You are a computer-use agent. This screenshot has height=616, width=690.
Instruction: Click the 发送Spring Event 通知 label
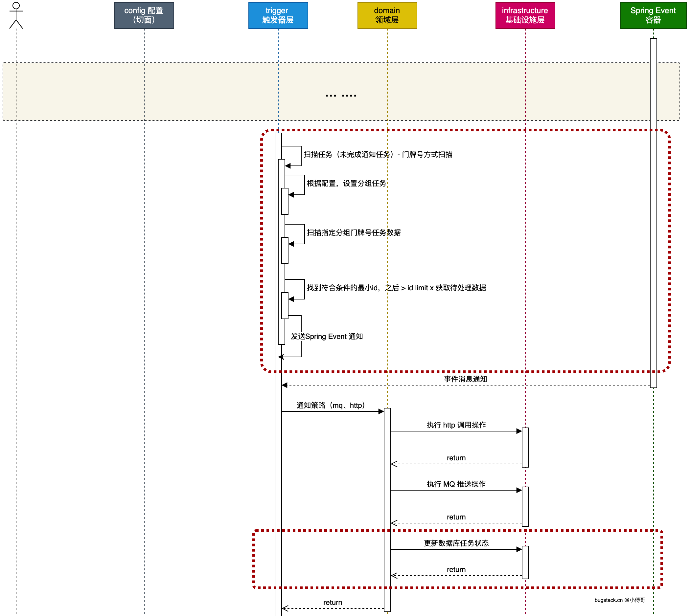327,336
